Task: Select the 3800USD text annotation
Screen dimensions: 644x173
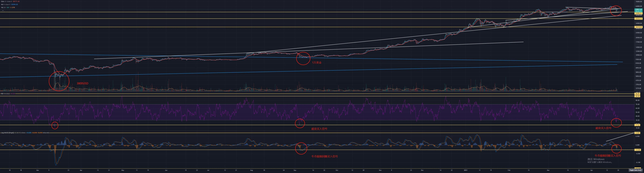Action: (x=83, y=83)
